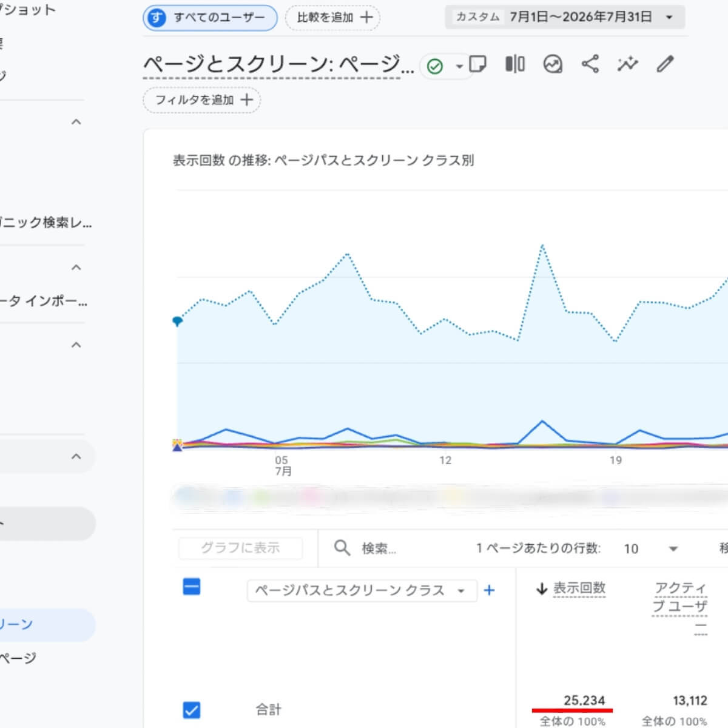Click the すべてのユーザー segment chip
The image size is (728, 728).
pyautogui.click(x=210, y=18)
